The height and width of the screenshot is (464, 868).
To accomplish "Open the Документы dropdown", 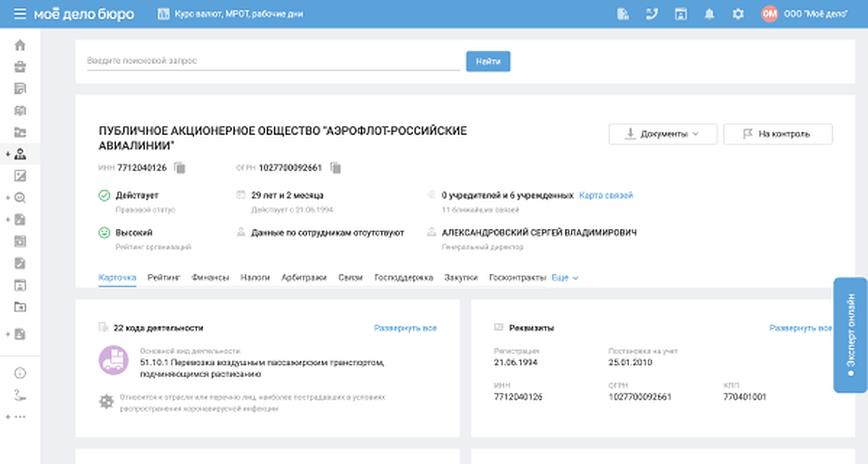I will pos(663,134).
